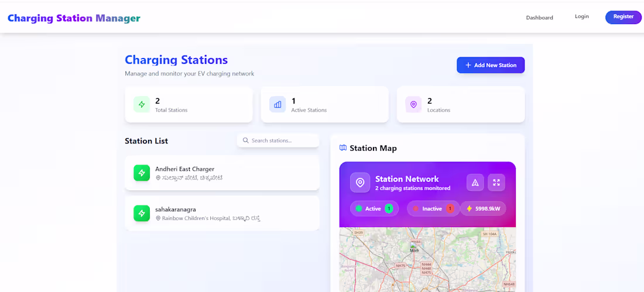Click the Charging Stations page heading

(176, 60)
